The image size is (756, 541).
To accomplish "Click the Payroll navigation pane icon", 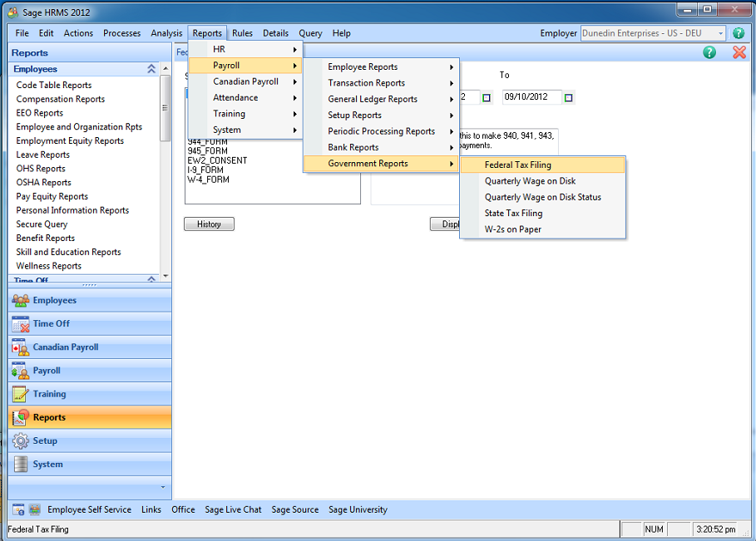I will 21,371.
